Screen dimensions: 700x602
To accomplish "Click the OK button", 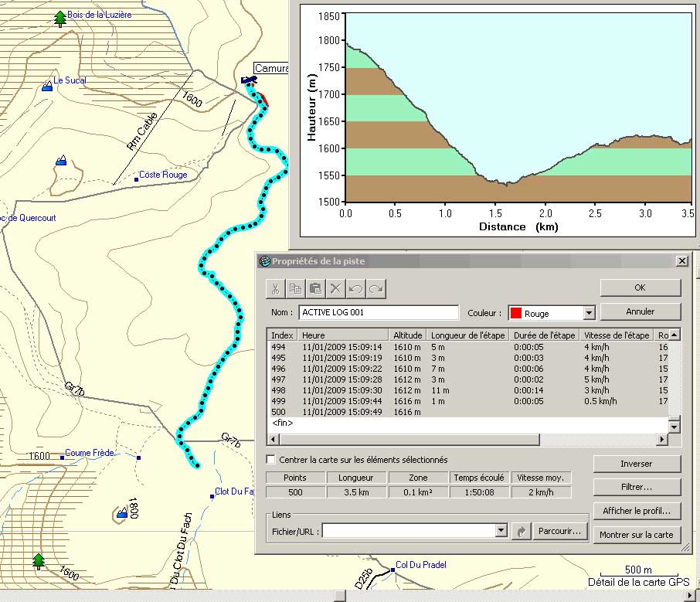I will click(x=641, y=287).
